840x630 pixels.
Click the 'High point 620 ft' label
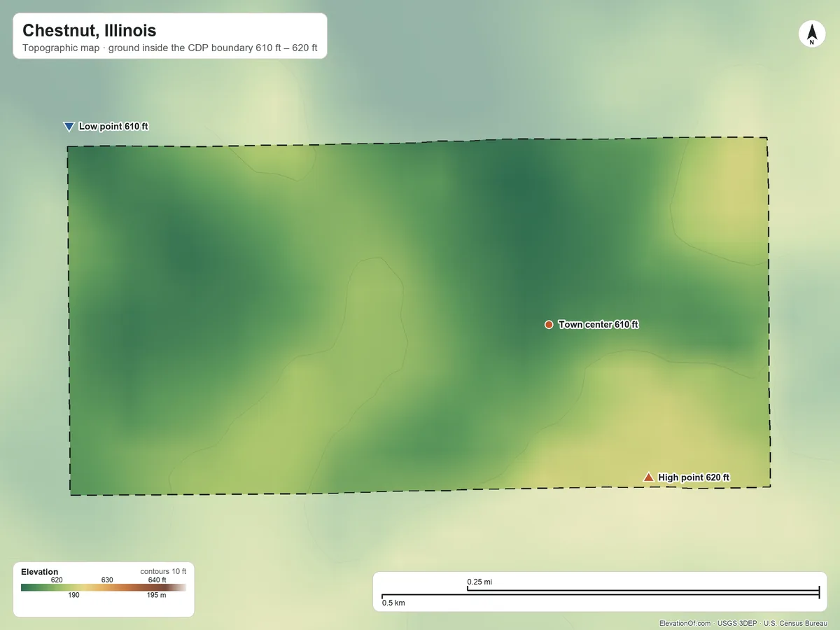[694, 477]
